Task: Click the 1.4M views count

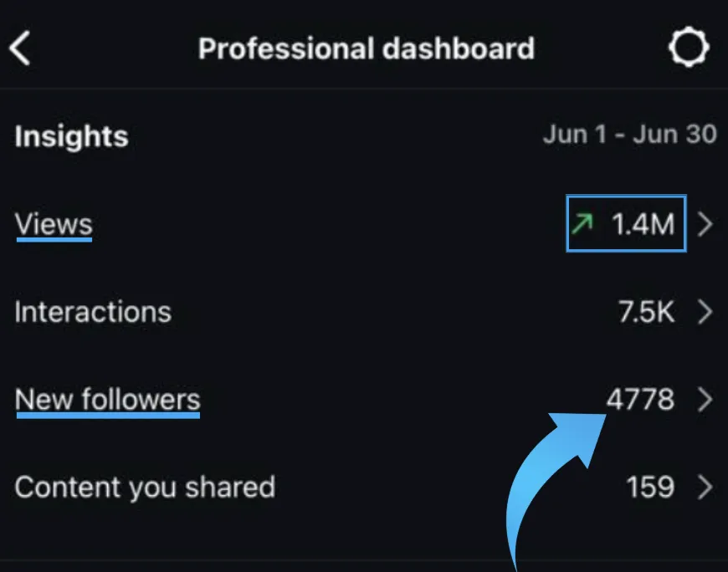Action: click(643, 224)
